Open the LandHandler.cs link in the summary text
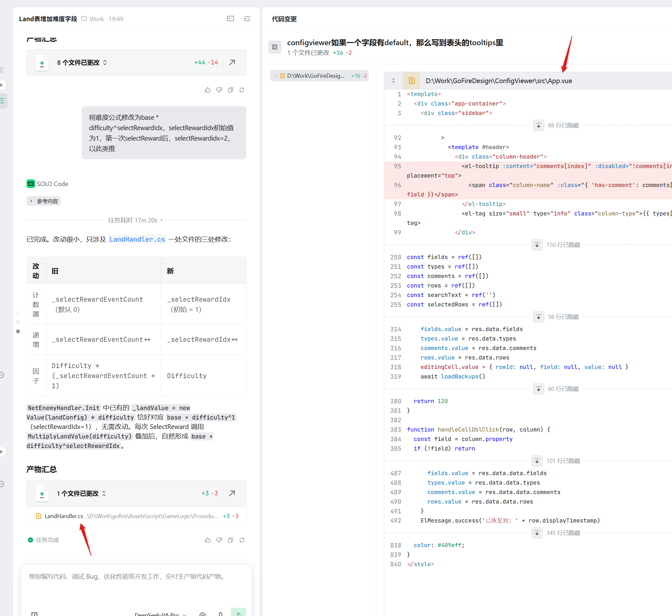Image resolution: width=672 pixels, height=616 pixels. 137,239
